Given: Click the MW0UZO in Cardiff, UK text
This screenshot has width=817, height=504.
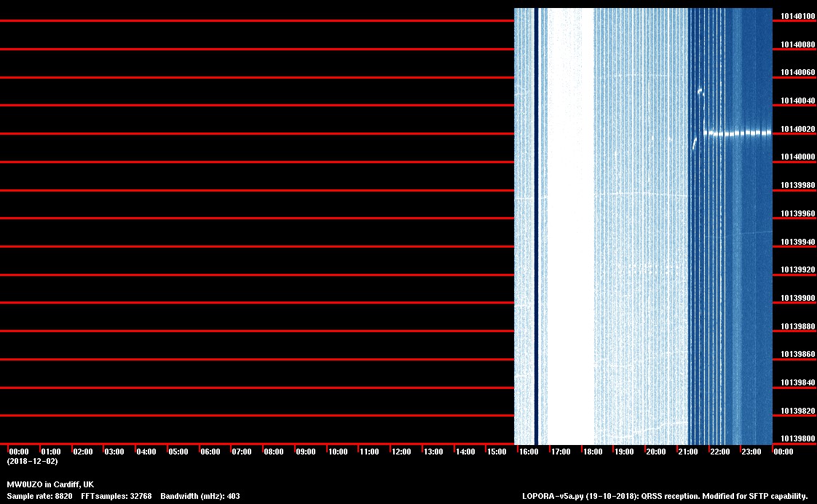Looking at the screenshot, I should point(50,484).
